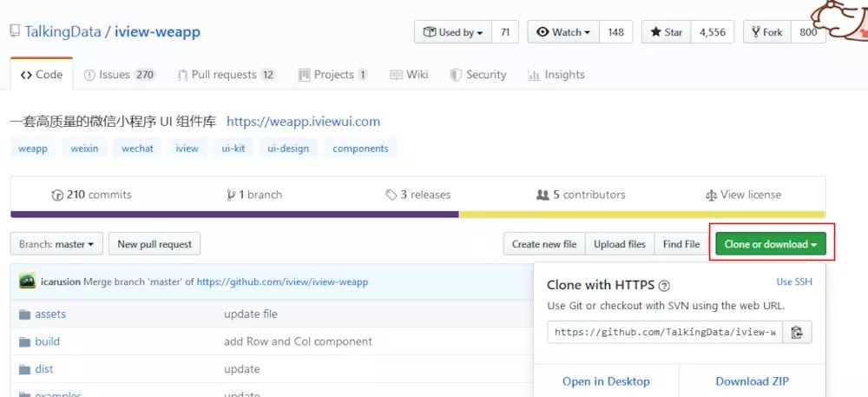This screenshot has height=397, width=868.
Task: Click the language breakdown color bar
Action: coord(418,215)
